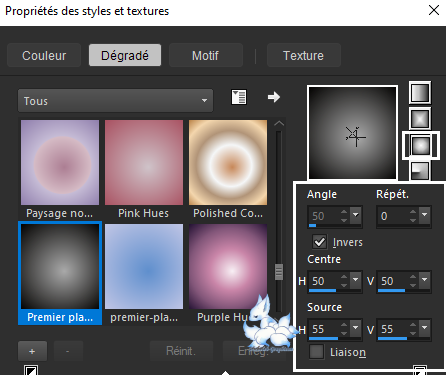Image resolution: width=446 pixels, height=375 pixels.
Task: Expand the Source V value dropdown
Action: [x=425, y=329]
